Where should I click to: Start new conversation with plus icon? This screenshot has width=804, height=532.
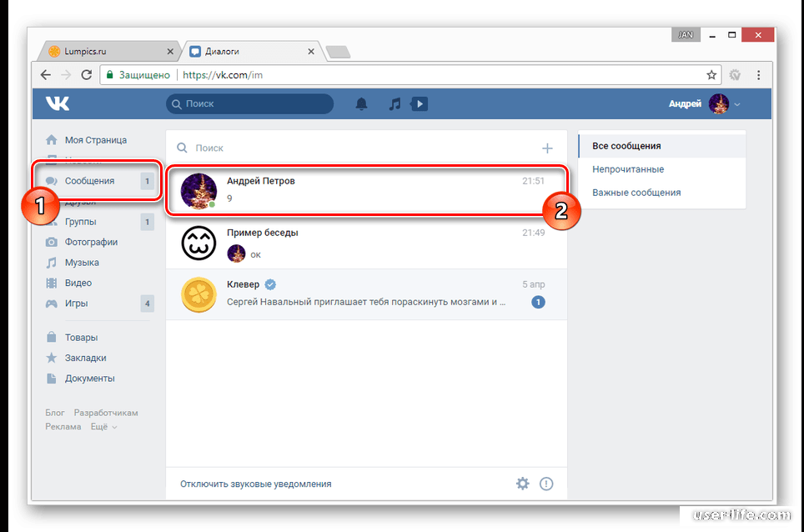pyautogui.click(x=547, y=148)
